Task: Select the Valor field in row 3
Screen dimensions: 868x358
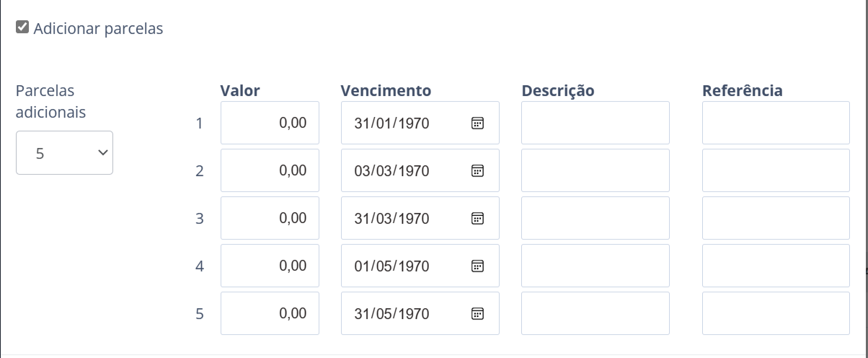Action: (270, 218)
